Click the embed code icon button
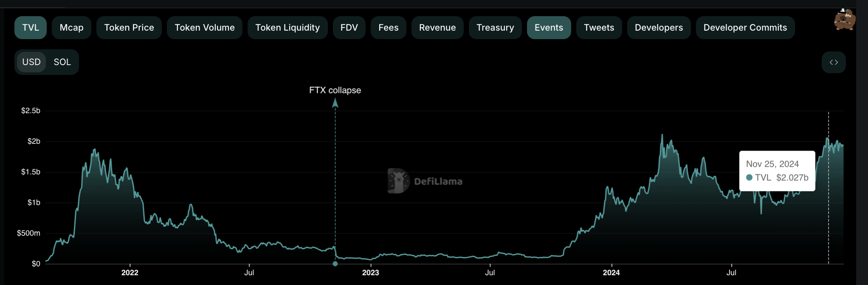Viewport: 868px width, 285px height. 833,62
